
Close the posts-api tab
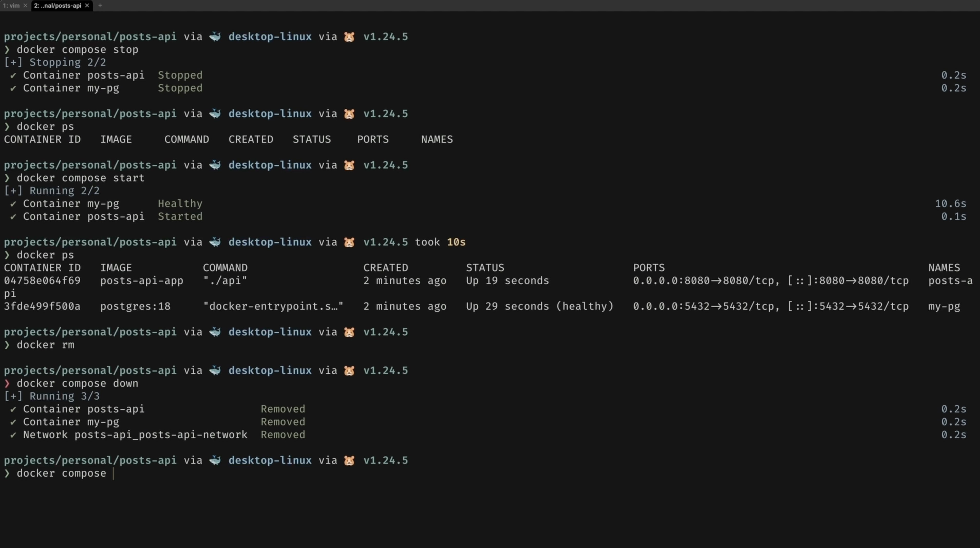pos(87,5)
